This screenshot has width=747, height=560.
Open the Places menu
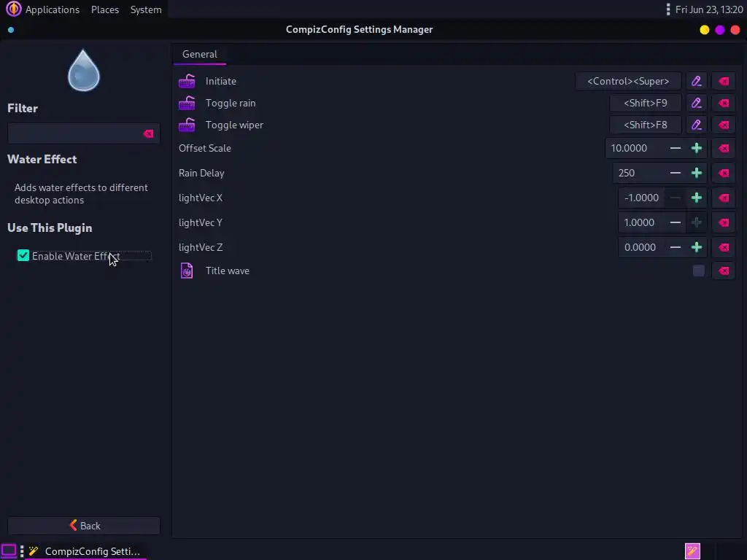coord(105,9)
